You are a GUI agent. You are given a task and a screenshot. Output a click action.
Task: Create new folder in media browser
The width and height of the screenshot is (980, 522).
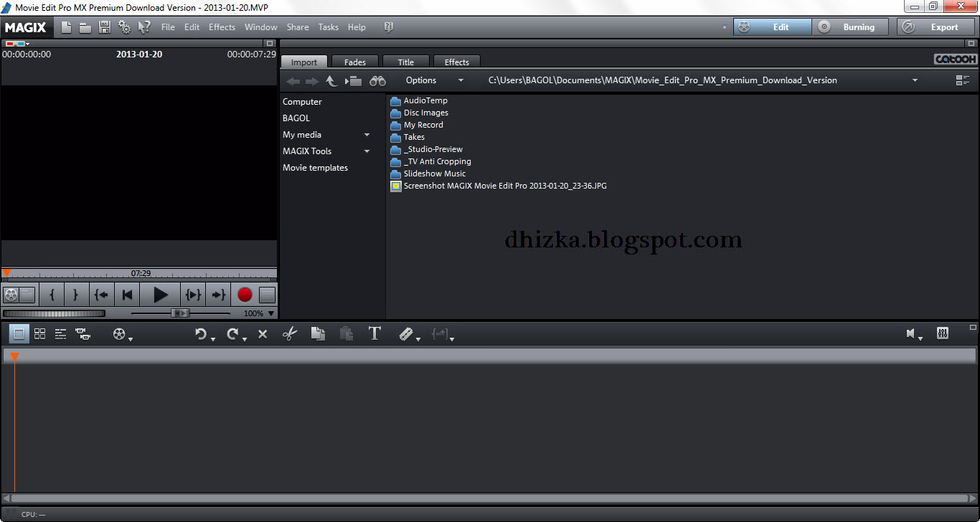pos(353,81)
